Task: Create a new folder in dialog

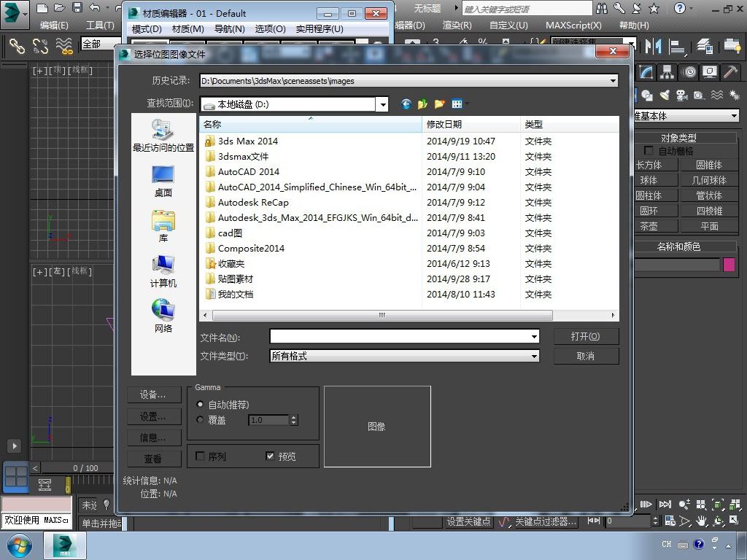Action: [439, 104]
